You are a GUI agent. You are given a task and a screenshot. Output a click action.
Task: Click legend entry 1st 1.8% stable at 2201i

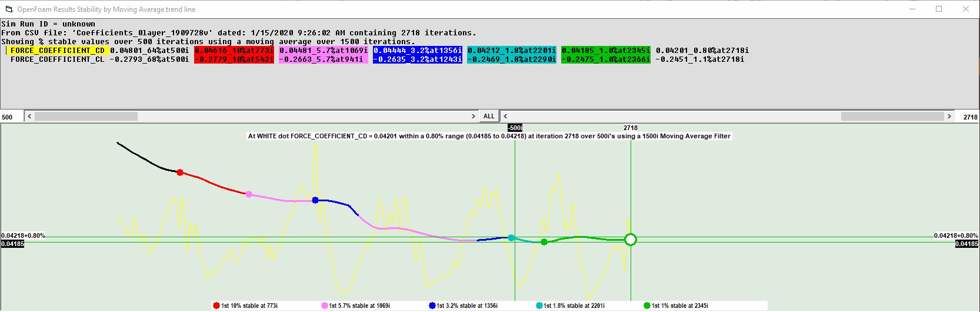click(x=571, y=306)
